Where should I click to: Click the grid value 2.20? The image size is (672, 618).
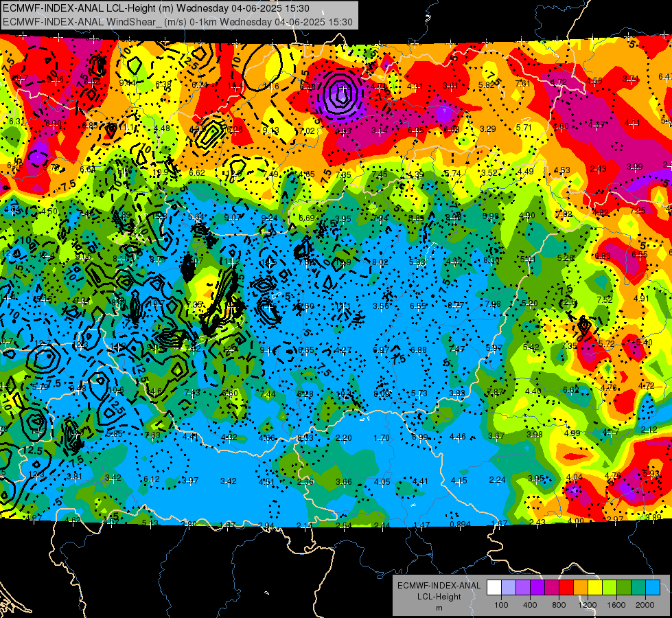[x=343, y=438]
